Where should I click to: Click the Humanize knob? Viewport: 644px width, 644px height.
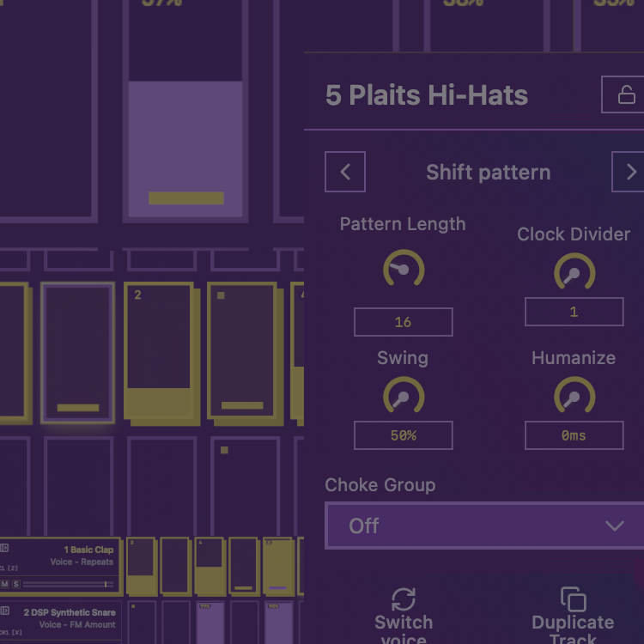574,396
